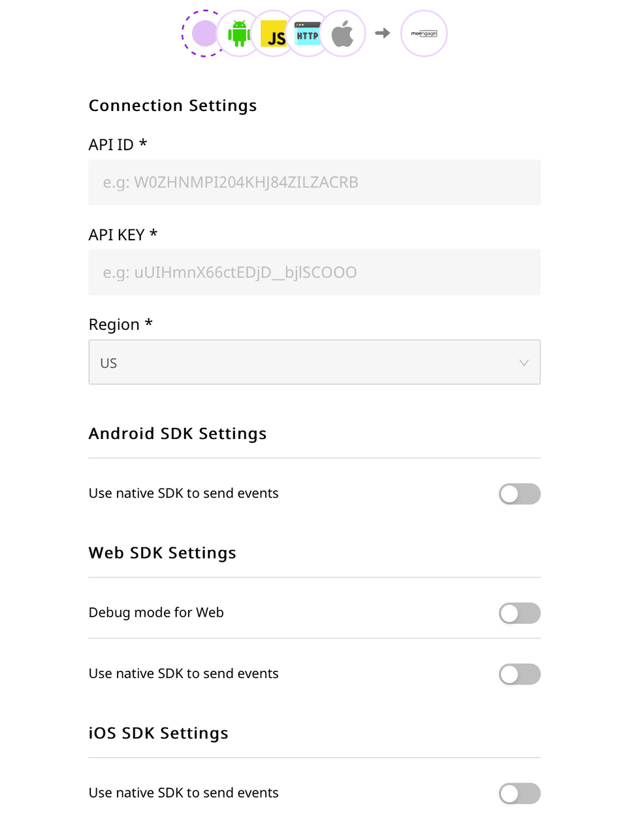Click inside the API KEY input field
627x840 pixels.
pyautogui.click(x=314, y=272)
